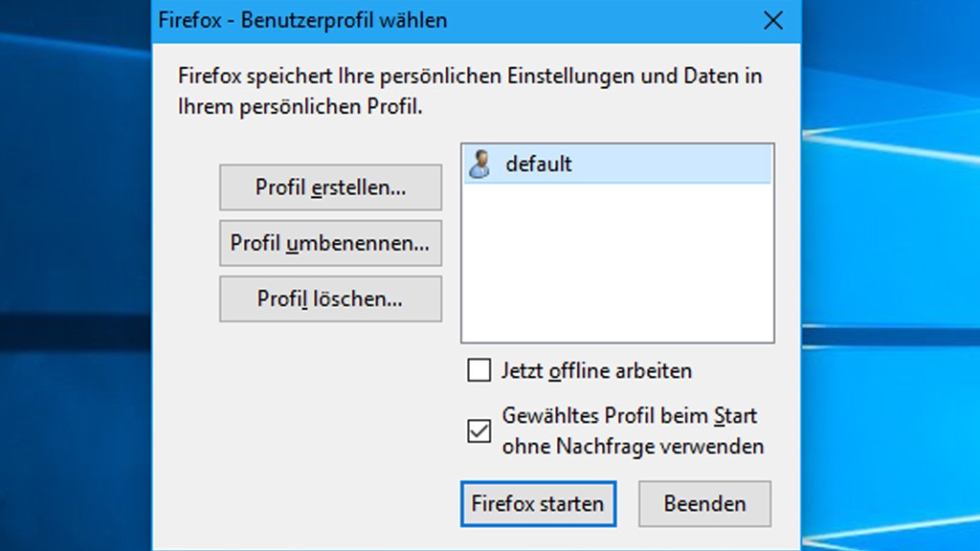This screenshot has height=551, width=980.
Task: Select the 'default' profile entry
Action: (x=539, y=165)
